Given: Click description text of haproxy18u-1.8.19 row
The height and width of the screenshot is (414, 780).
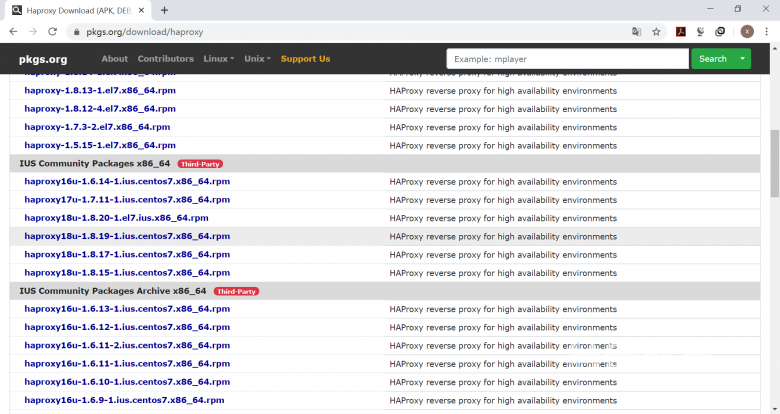Looking at the screenshot, I should click(x=503, y=237).
